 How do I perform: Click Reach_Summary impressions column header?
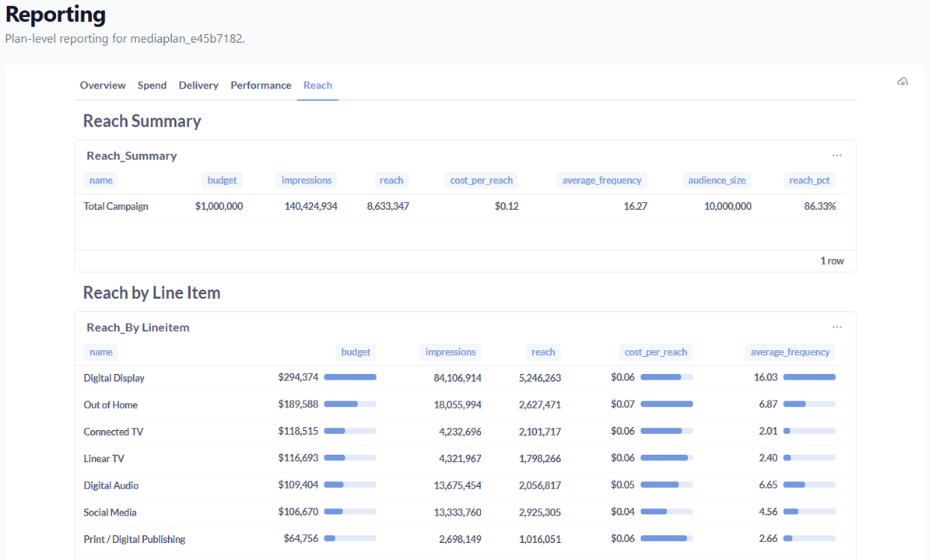[307, 180]
